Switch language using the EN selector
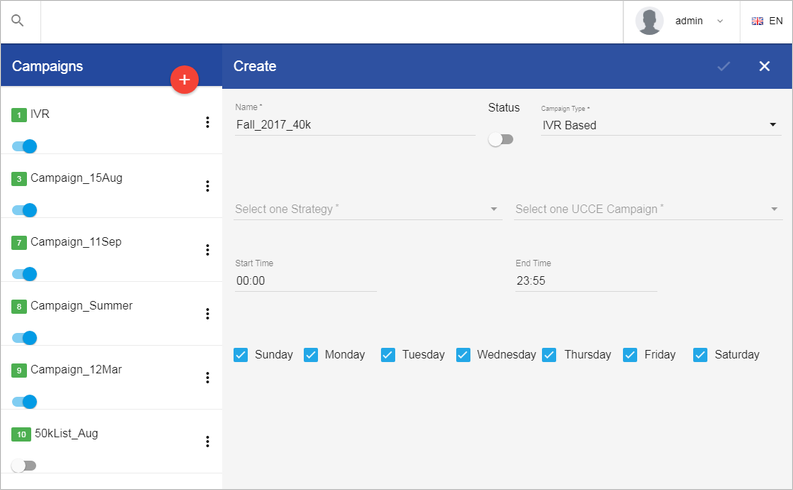Screen dimensions: 793x490 (x=767, y=21)
